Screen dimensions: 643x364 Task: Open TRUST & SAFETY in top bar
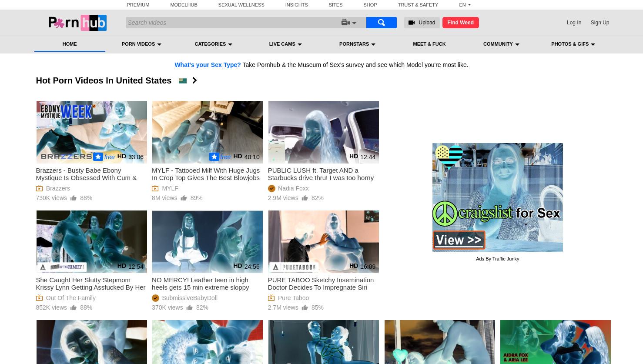click(418, 5)
